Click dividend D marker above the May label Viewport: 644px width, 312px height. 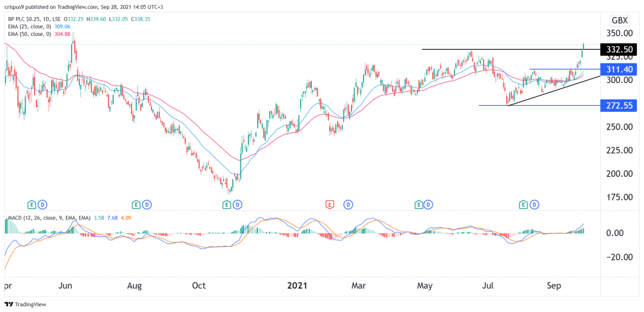428,204
